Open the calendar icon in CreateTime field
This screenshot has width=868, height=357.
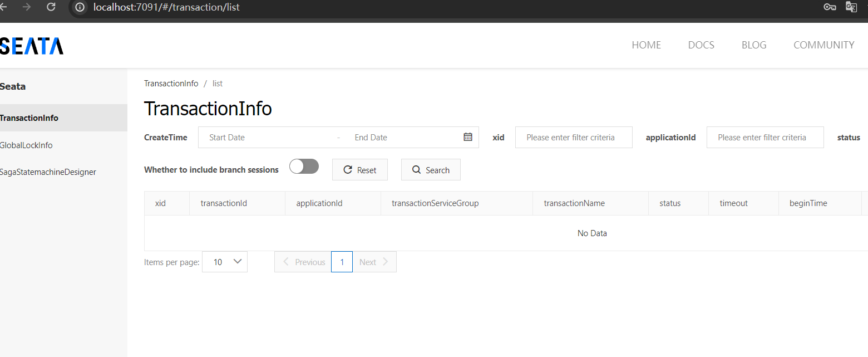pyautogui.click(x=468, y=137)
